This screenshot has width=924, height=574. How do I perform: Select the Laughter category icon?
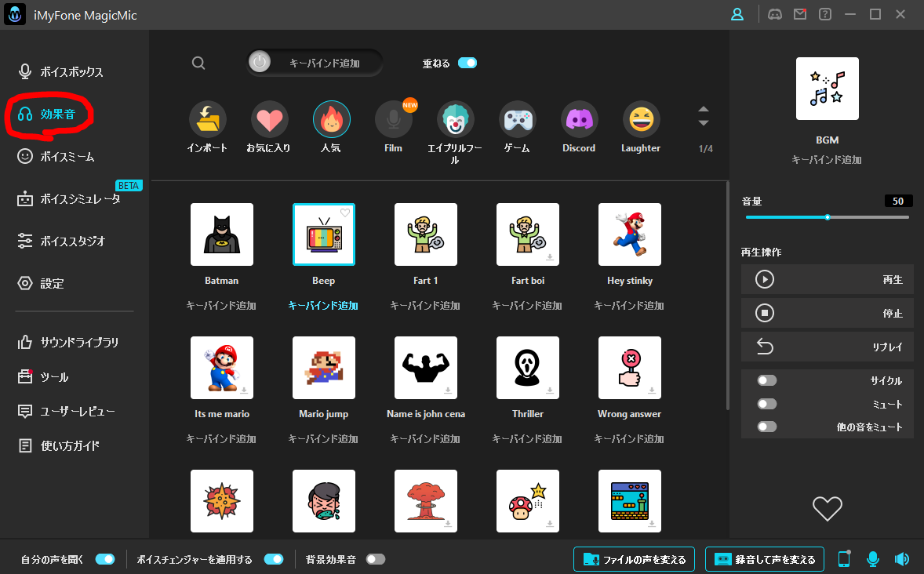[x=641, y=120]
